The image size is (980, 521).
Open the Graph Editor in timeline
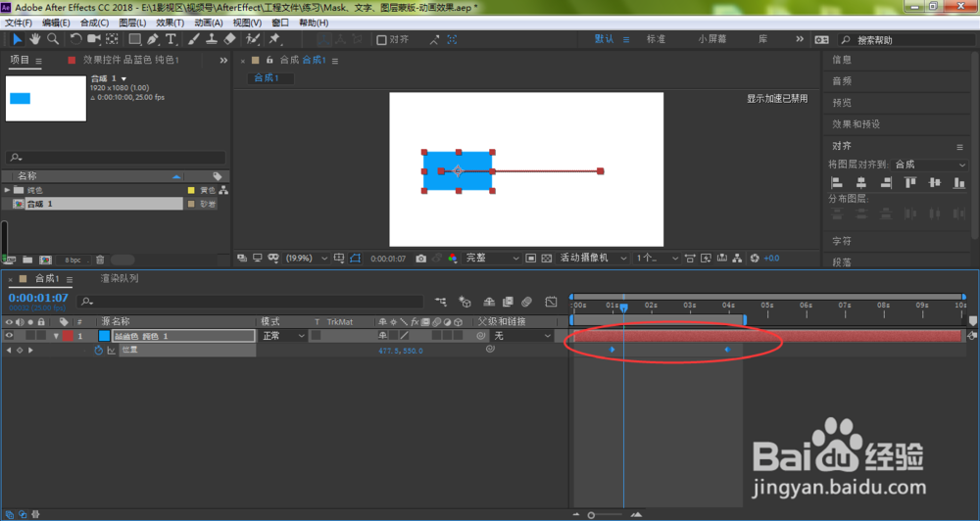click(551, 302)
